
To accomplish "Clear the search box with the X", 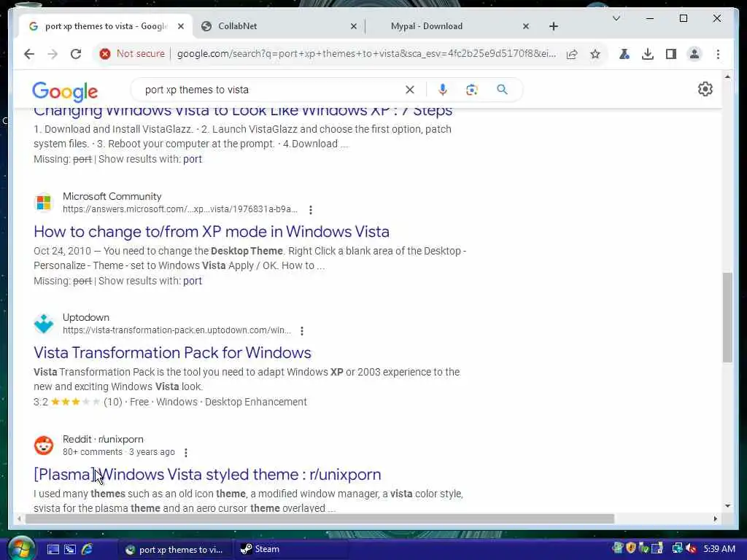I will coord(410,90).
